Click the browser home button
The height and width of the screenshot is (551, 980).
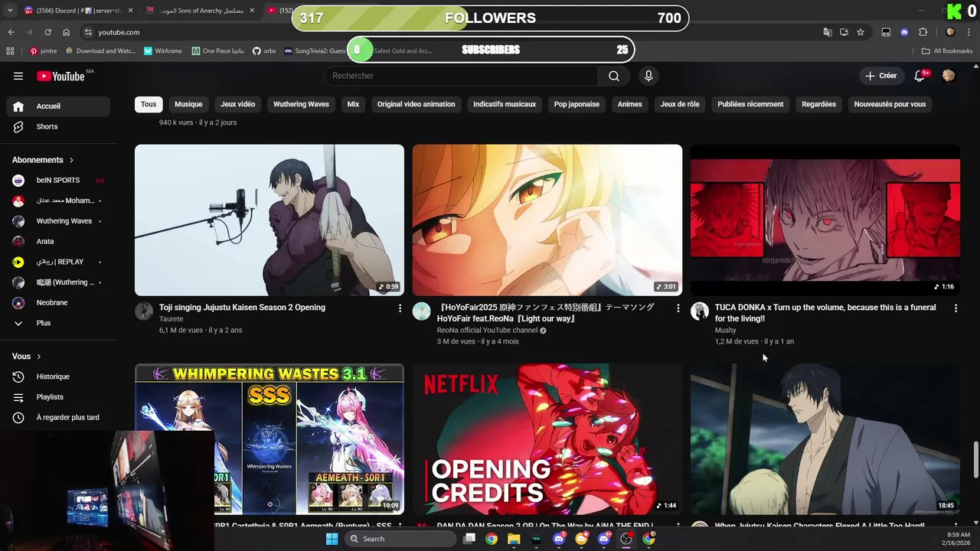[67, 32]
